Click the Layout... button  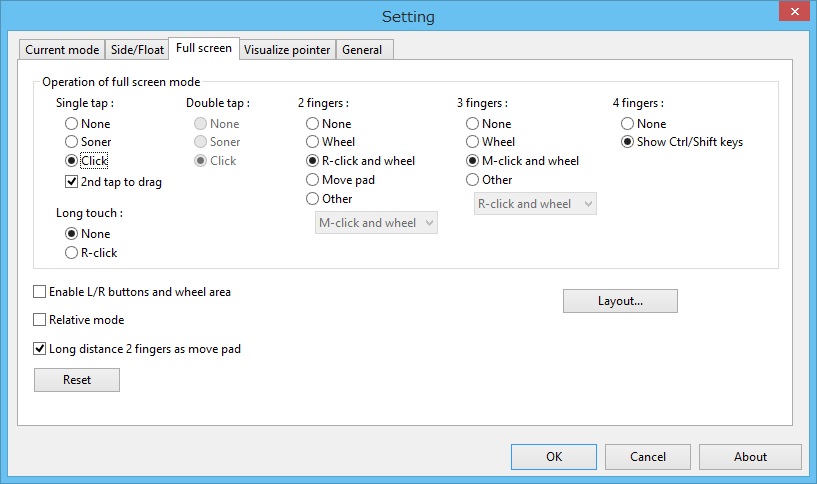[620, 301]
